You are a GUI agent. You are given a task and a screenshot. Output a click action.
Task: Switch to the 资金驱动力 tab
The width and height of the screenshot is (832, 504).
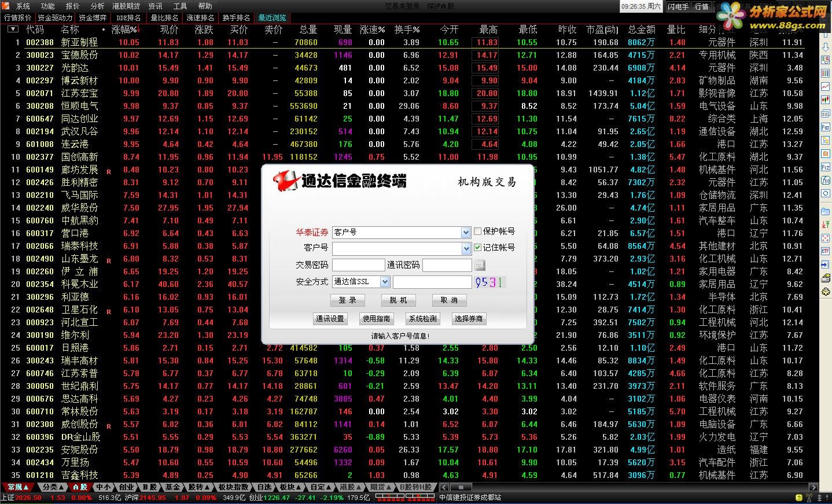pyautogui.click(x=55, y=18)
